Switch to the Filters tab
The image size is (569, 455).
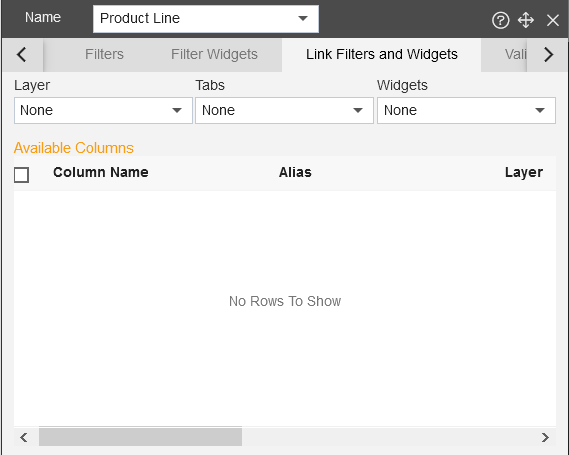coord(104,54)
